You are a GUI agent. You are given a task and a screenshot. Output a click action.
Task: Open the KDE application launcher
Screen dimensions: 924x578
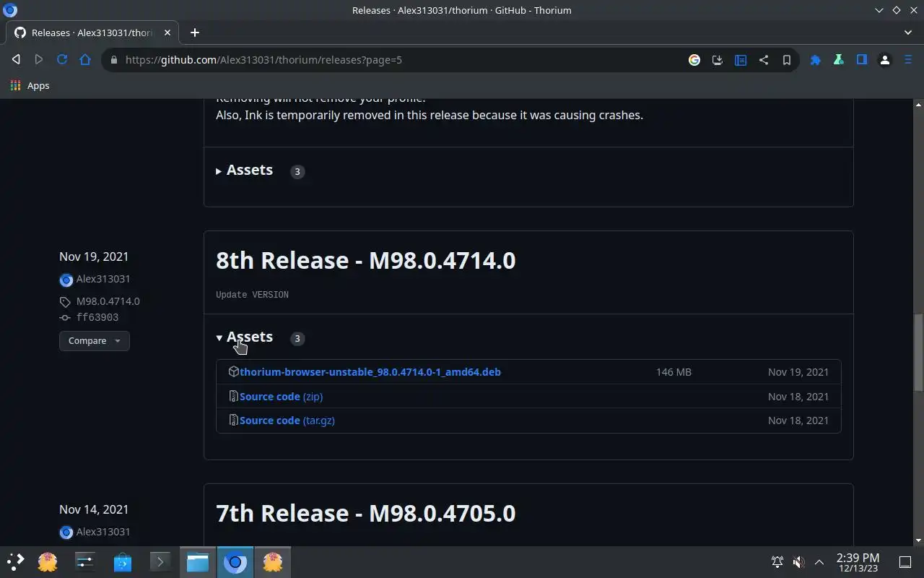point(16,561)
